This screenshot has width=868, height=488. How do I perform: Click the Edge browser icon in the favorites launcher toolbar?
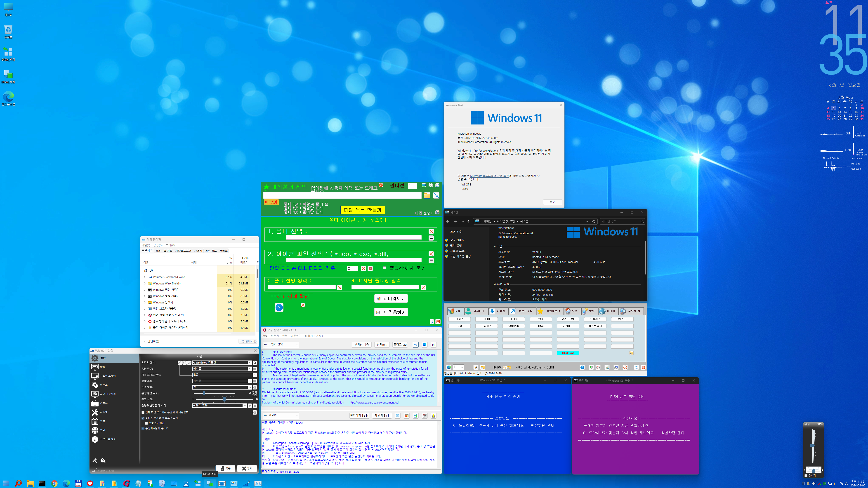tap(449, 367)
